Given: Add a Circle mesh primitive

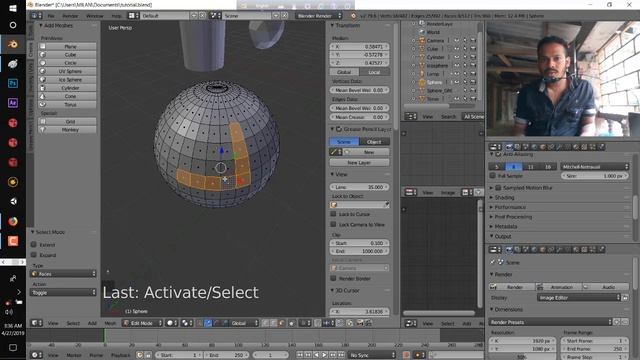Looking at the screenshot, I should click(67, 63).
